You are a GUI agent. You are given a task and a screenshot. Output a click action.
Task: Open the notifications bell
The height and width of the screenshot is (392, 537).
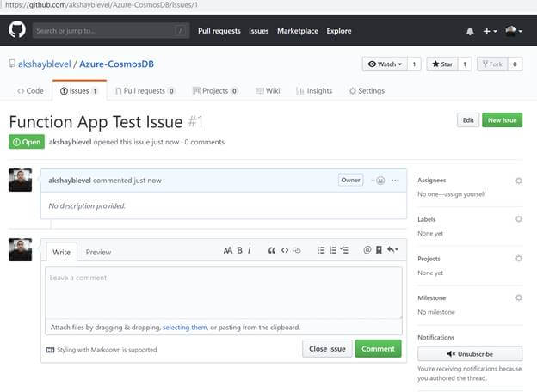(x=470, y=31)
